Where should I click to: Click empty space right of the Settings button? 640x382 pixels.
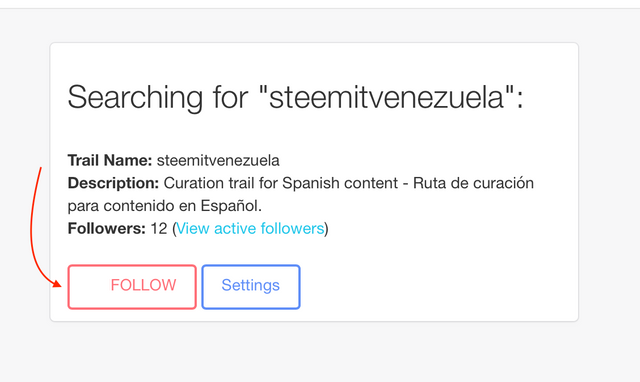click(x=437, y=286)
